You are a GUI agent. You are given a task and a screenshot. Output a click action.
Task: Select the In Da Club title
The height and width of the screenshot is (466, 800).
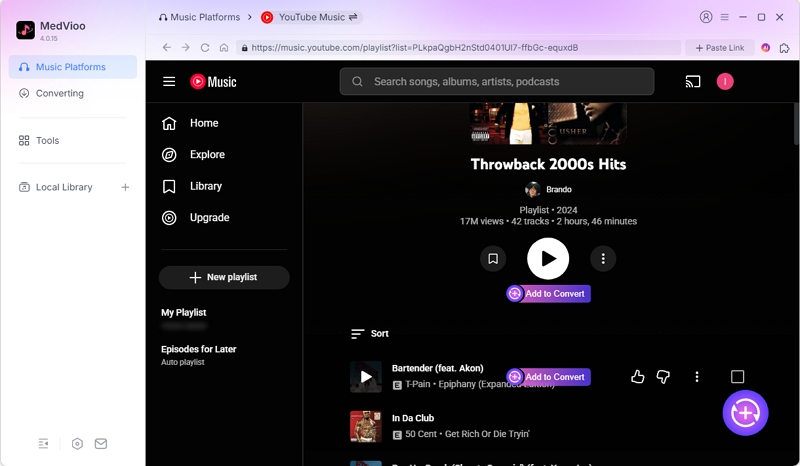click(x=413, y=418)
